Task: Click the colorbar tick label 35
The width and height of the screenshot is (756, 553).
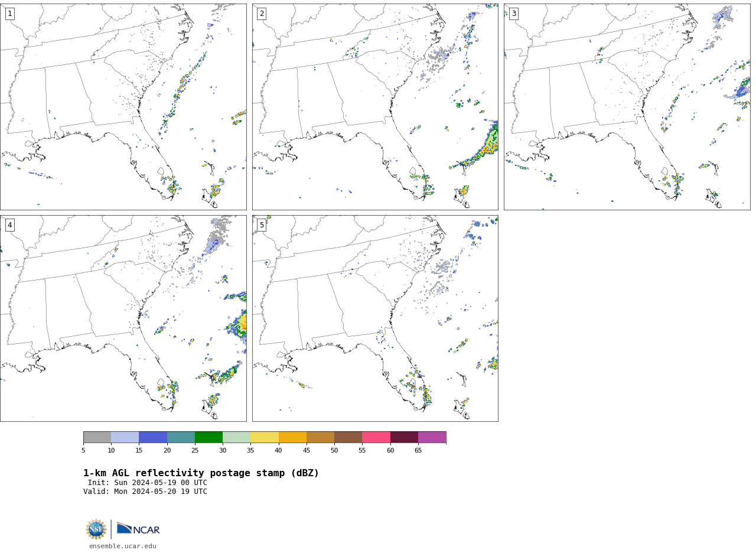Action: [250, 451]
